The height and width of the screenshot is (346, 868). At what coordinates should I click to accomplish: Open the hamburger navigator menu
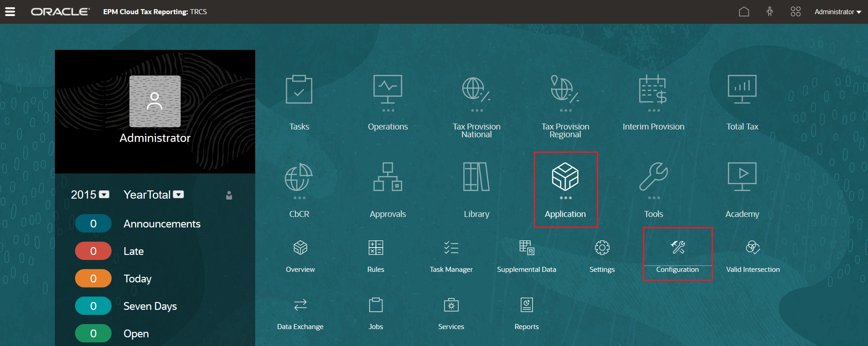[10, 12]
